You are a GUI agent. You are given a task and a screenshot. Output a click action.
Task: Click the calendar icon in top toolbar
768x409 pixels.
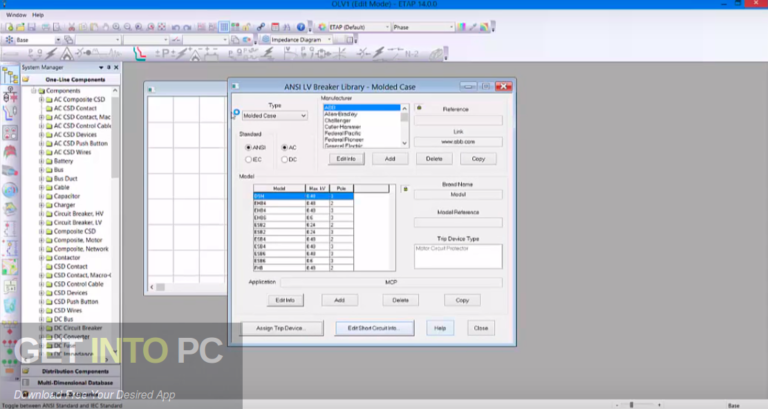pos(275,27)
